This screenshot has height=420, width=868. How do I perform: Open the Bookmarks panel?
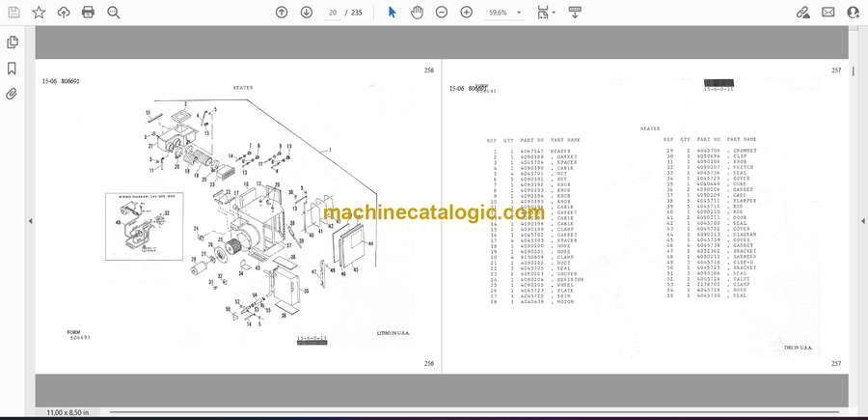(12, 69)
